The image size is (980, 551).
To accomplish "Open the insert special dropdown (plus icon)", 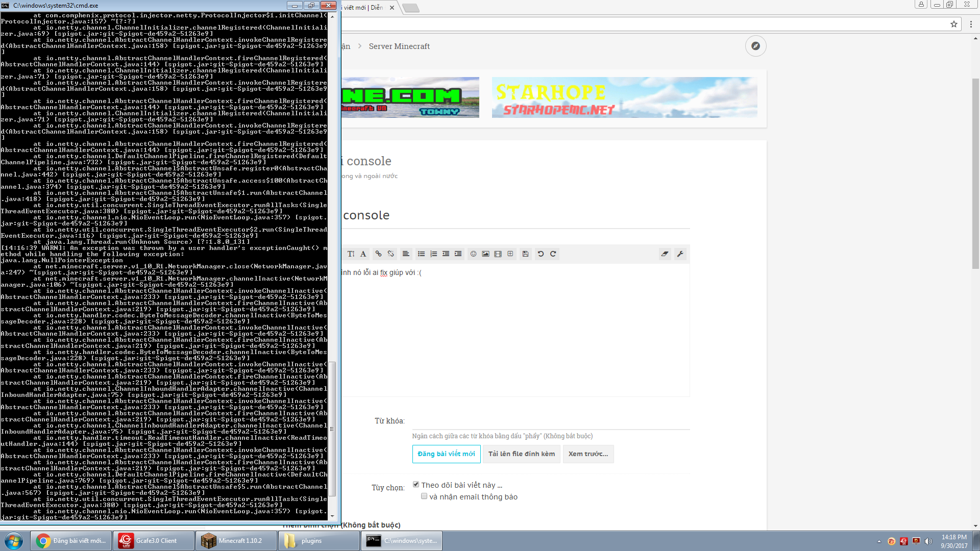I will click(510, 254).
